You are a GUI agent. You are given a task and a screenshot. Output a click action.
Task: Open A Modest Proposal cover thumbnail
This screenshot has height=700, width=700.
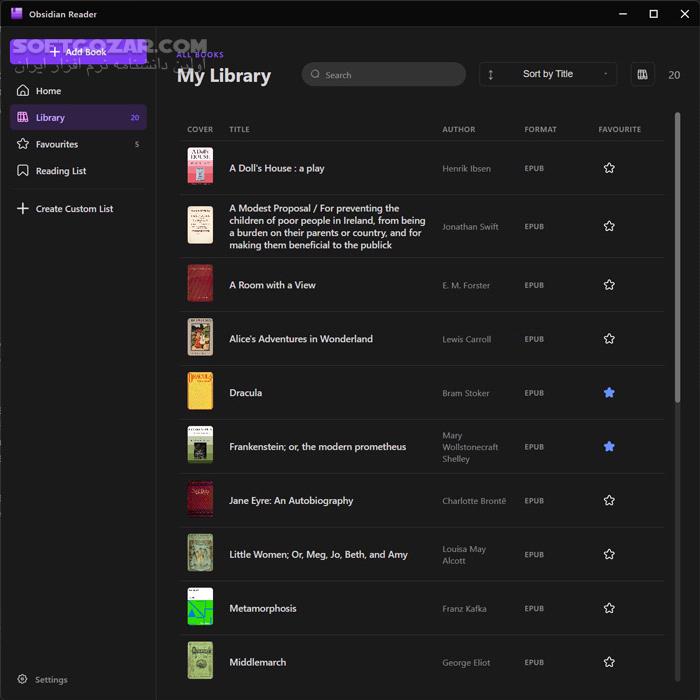pos(200,225)
